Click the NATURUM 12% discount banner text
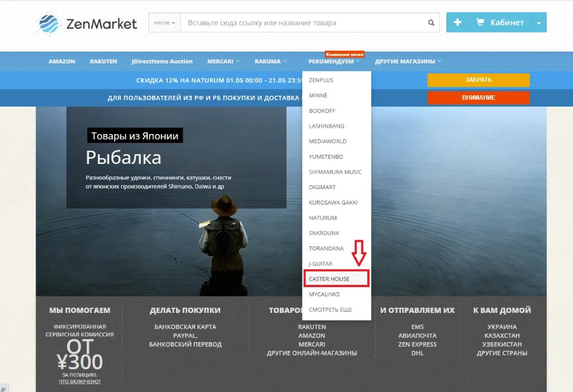Screen dimensions: 573x392 219,80
